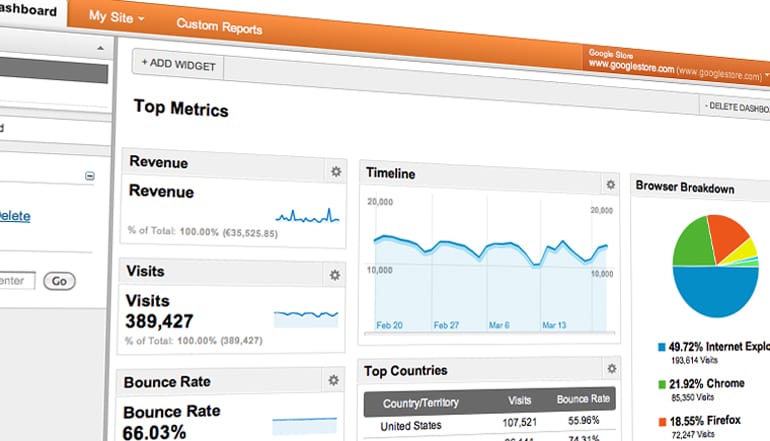Collapse the sidebar section with minus icon
Image resolution: width=770 pixels, height=441 pixels.
click(x=90, y=176)
